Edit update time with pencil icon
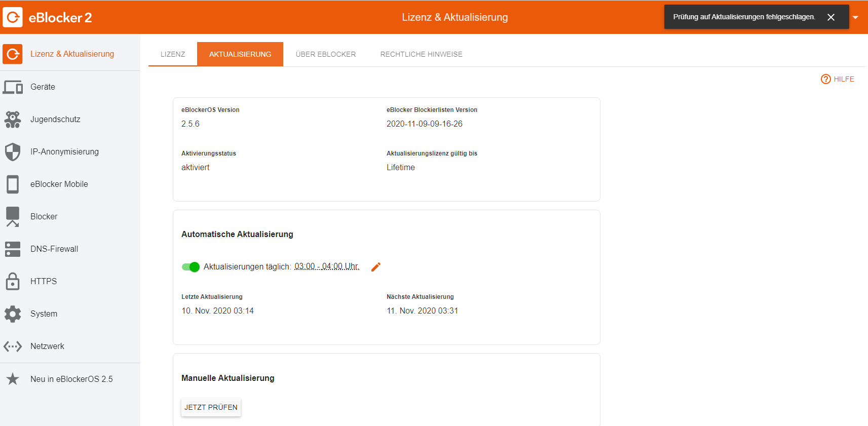868x426 pixels. (375, 267)
